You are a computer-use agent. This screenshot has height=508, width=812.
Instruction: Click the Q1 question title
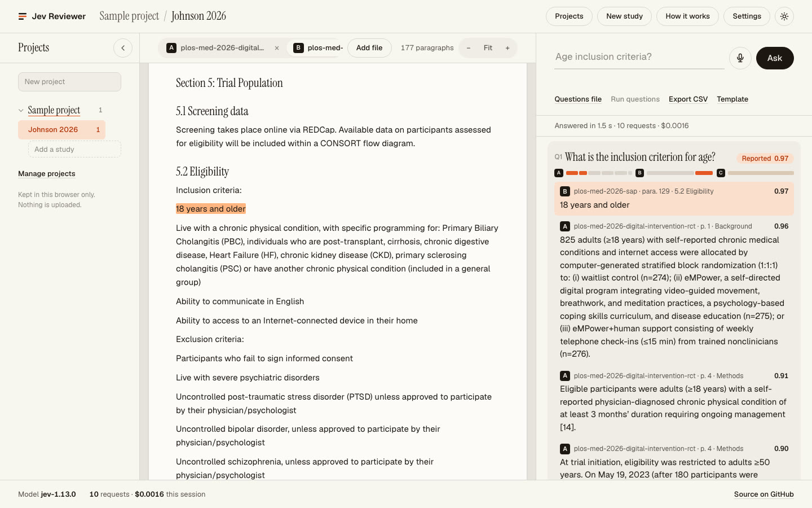640,157
